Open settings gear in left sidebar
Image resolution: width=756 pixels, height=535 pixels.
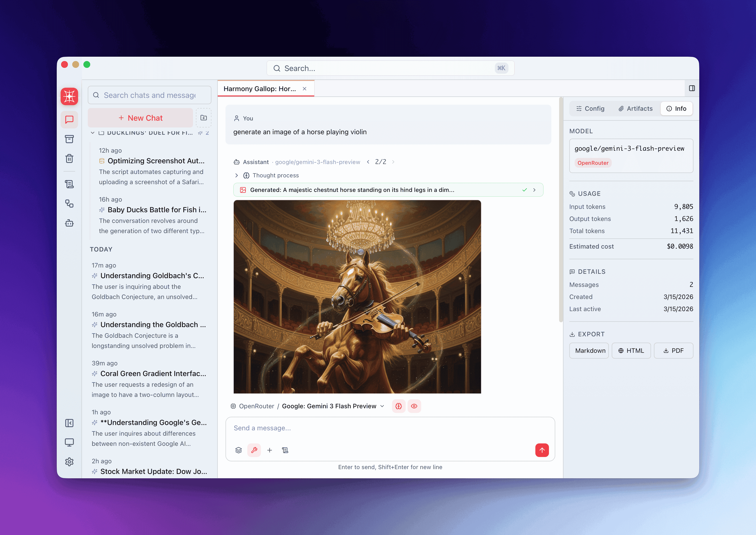[x=69, y=462]
